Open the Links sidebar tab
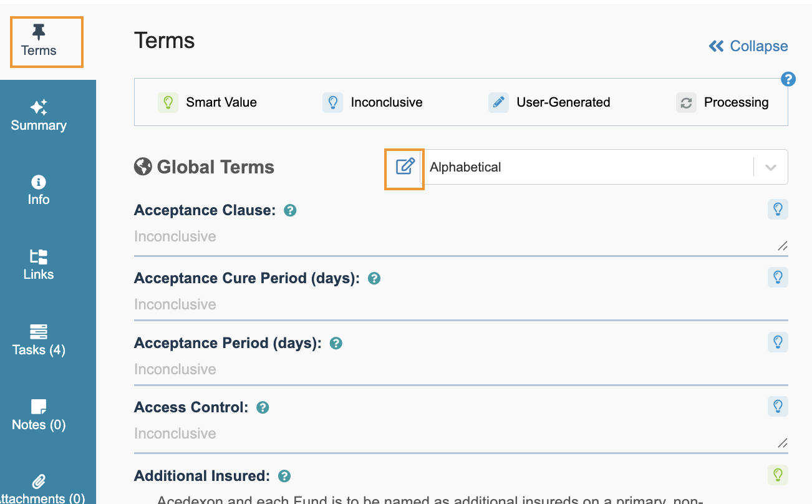 (x=39, y=266)
